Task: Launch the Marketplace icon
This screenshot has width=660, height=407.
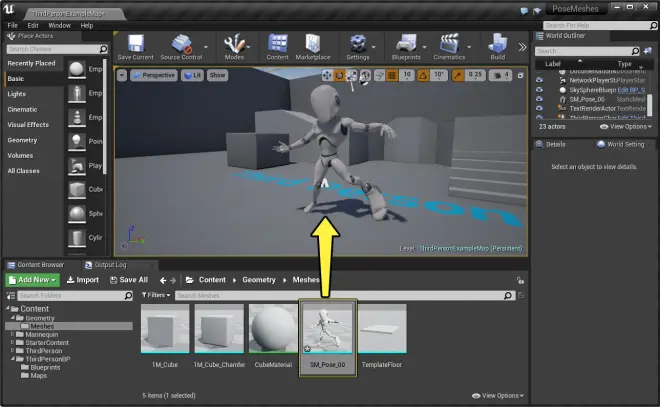Action: tap(313, 43)
